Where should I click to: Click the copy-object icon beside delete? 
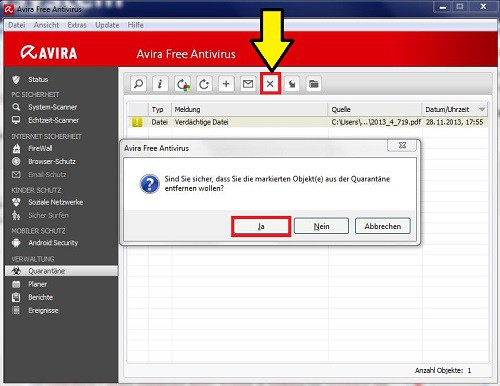292,84
